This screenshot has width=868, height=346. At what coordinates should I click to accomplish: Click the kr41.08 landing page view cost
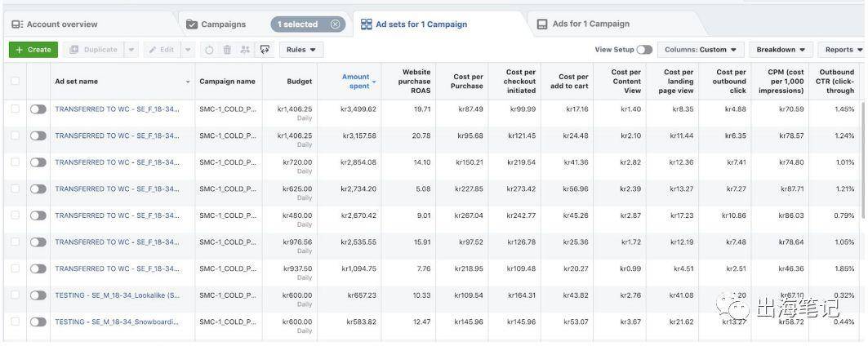[681, 295]
